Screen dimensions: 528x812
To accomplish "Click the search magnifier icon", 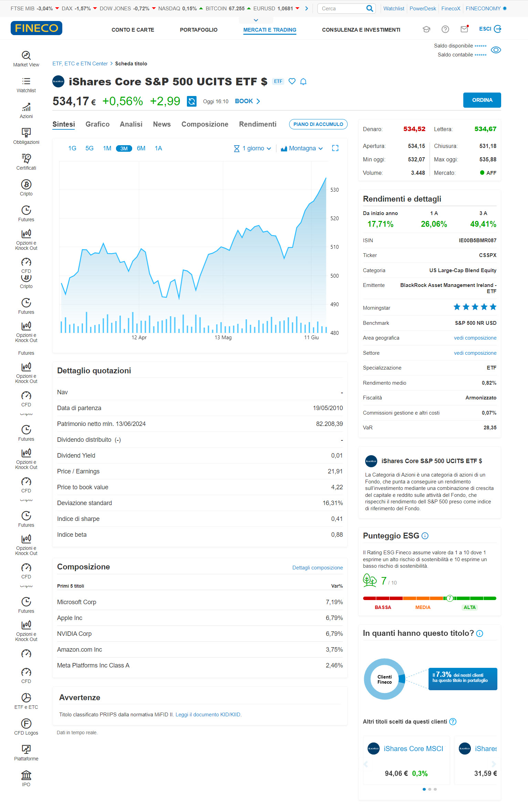I will (x=369, y=8).
